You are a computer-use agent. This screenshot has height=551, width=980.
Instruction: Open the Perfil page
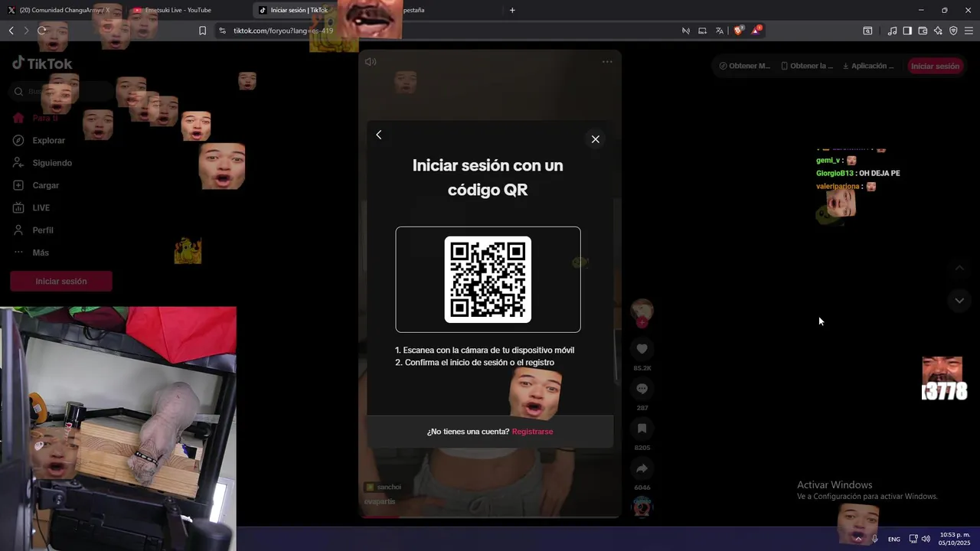[x=43, y=230]
